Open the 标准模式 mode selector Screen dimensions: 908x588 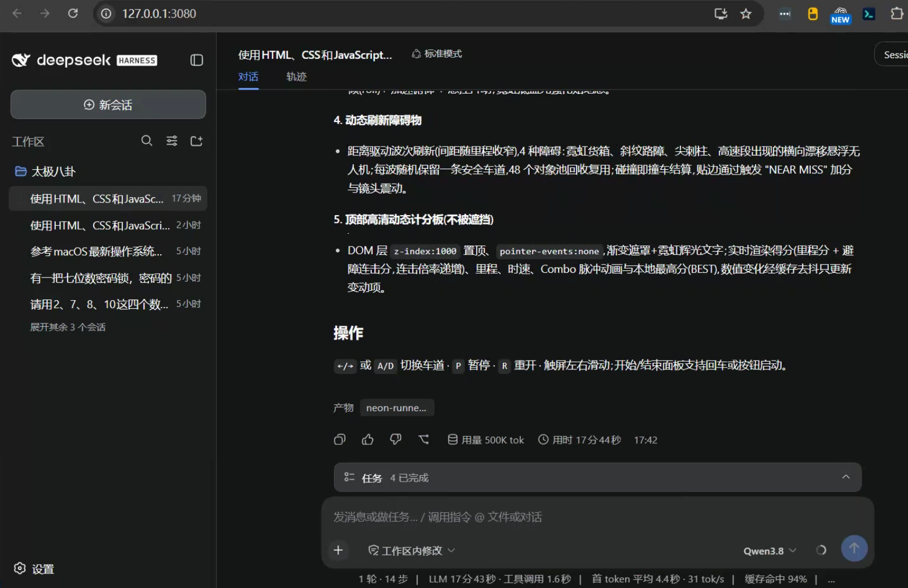[x=437, y=54]
